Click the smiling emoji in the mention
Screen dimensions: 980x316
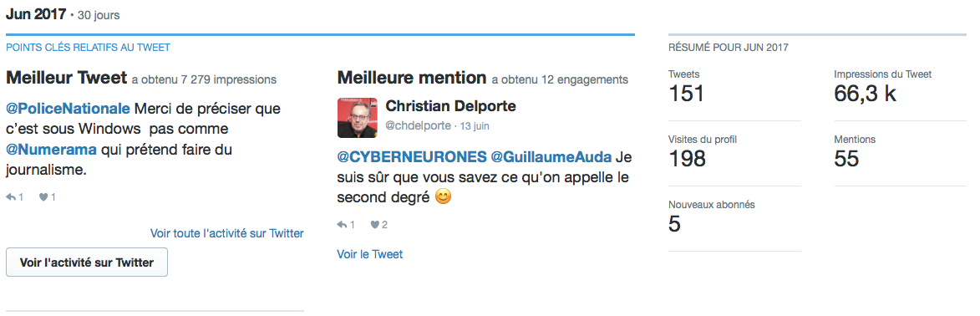443,197
